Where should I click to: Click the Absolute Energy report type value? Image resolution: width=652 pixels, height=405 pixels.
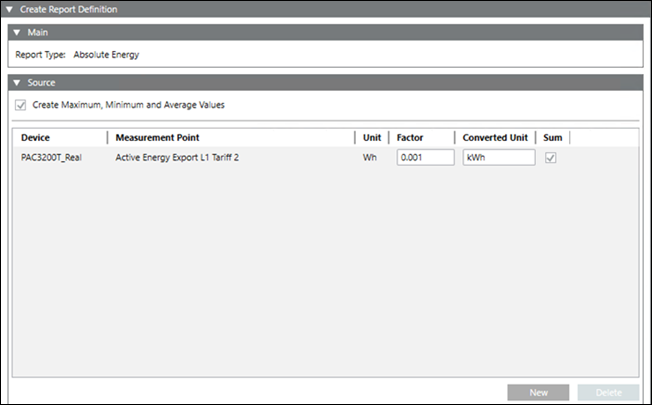(x=106, y=55)
